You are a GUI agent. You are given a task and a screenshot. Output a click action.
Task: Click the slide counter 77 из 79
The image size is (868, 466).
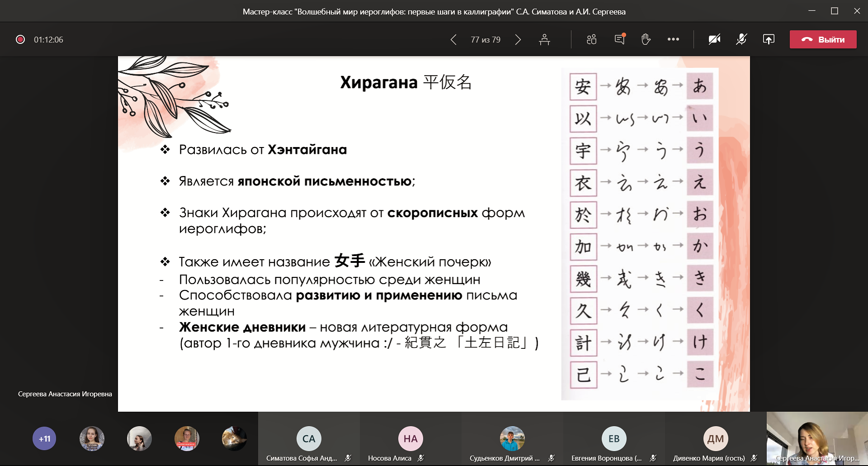pyautogui.click(x=485, y=40)
